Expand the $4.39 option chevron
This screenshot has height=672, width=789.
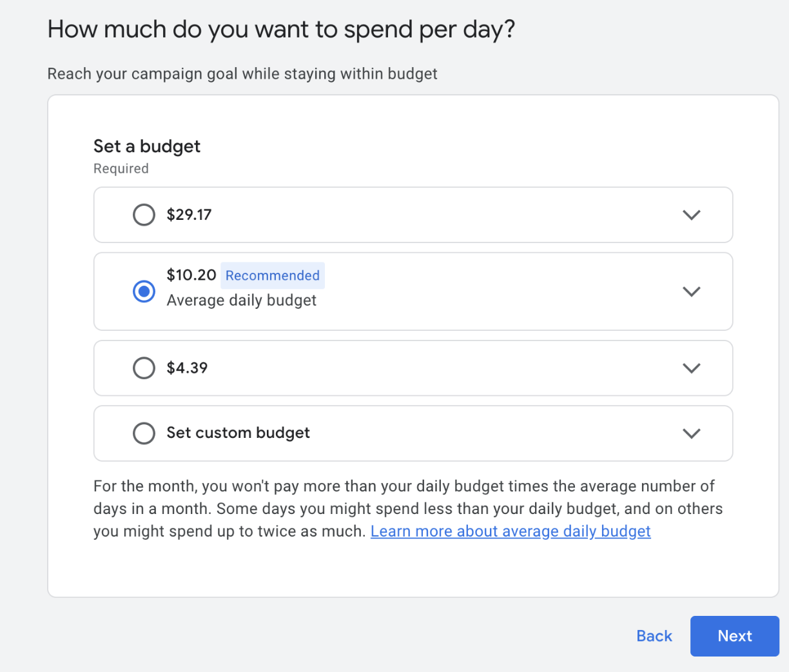point(691,368)
